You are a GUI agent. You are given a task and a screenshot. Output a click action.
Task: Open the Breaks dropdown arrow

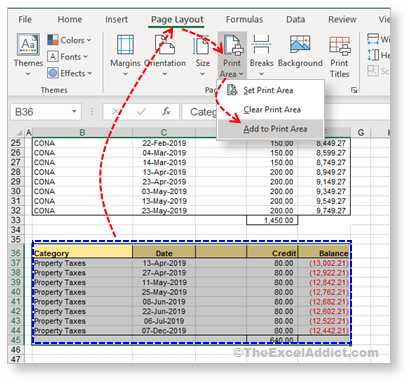pyautogui.click(x=261, y=74)
